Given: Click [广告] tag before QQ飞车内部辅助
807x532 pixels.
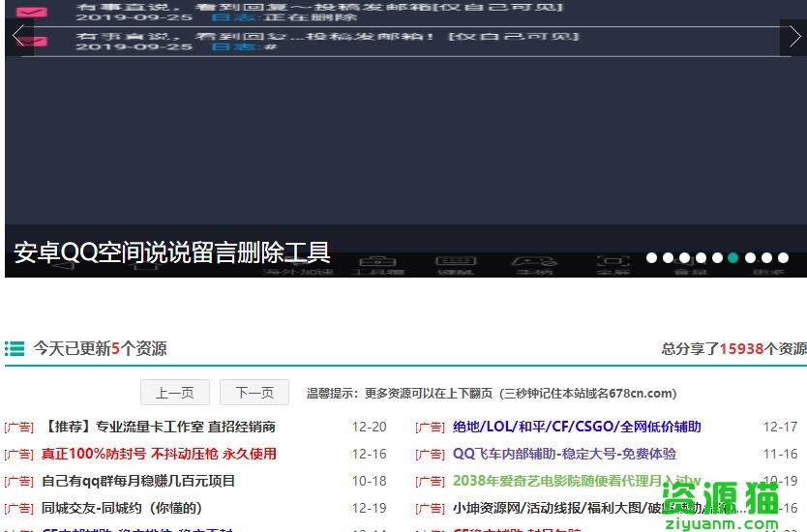Looking at the screenshot, I should (431, 455).
